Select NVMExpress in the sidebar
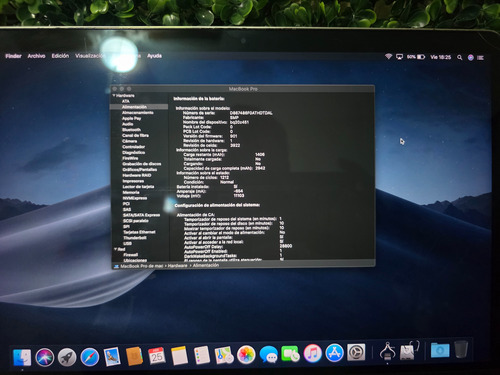Image resolution: width=500 pixels, height=375 pixels. [135, 198]
